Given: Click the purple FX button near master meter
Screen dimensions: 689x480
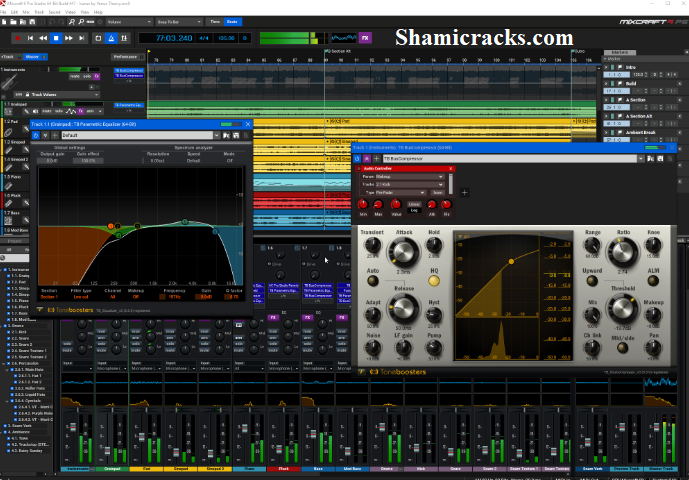Looking at the screenshot, I should pos(365,38).
